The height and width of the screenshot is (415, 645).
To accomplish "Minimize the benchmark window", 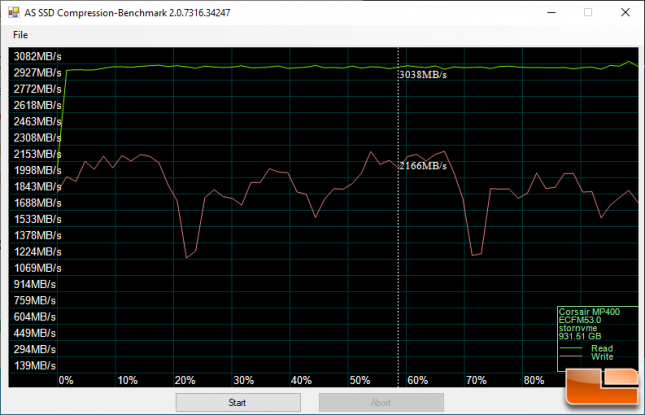I will (x=551, y=12).
